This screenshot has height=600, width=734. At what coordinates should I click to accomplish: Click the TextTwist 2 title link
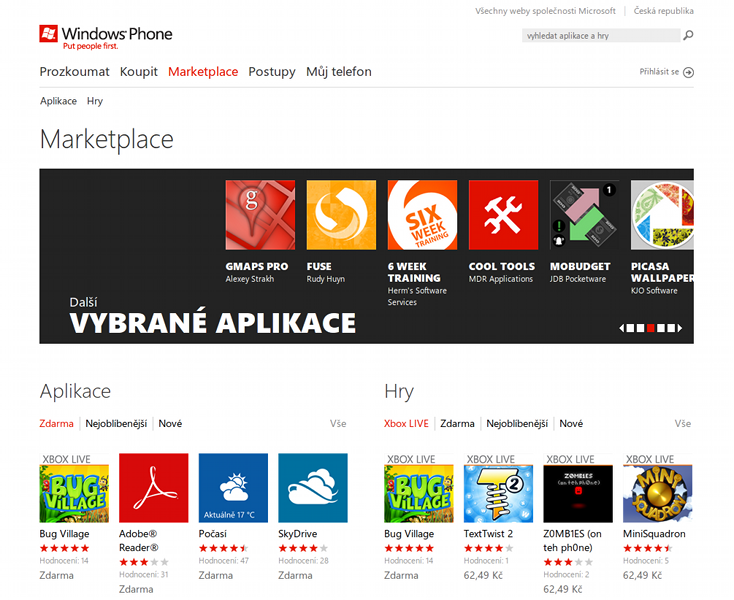pos(488,534)
